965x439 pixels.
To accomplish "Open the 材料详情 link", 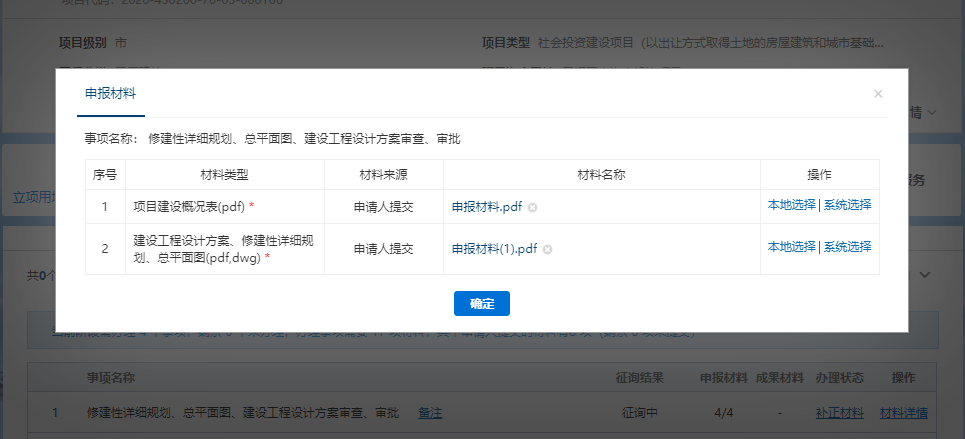I will click(904, 413).
